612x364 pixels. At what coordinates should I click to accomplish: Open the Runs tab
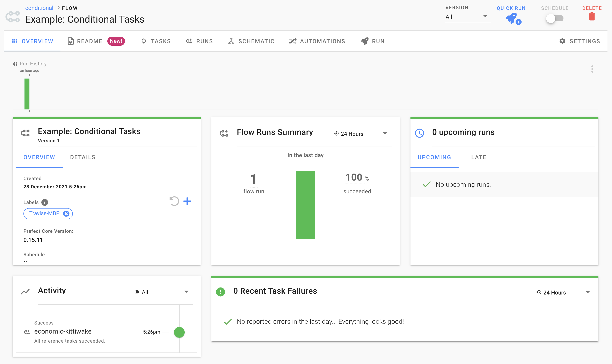pyautogui.click(x=199, y=41)
